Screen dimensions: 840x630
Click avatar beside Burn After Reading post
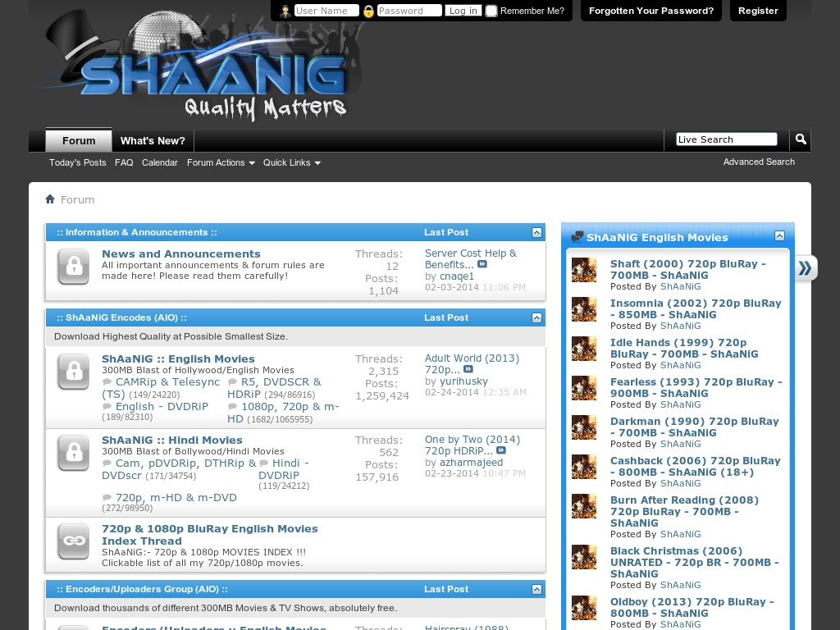584,506
